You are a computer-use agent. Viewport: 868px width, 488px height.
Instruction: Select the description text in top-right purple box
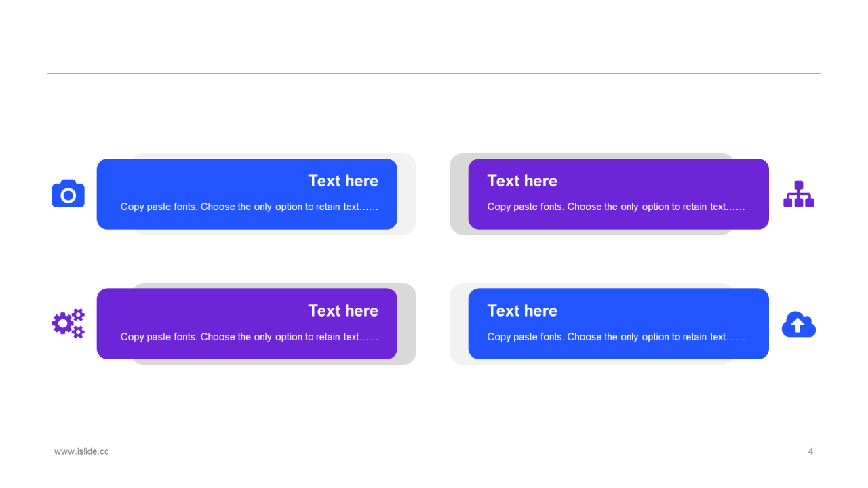(616, 207)
